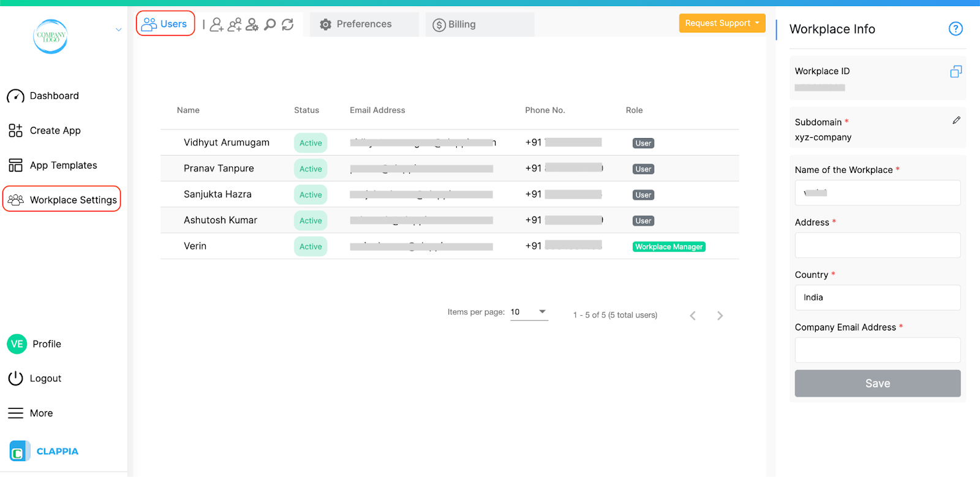Screen dimensions: 980x477
Task: Click User role badge for Vidhyut Arumugam
Action: click(x=643, y=143)
